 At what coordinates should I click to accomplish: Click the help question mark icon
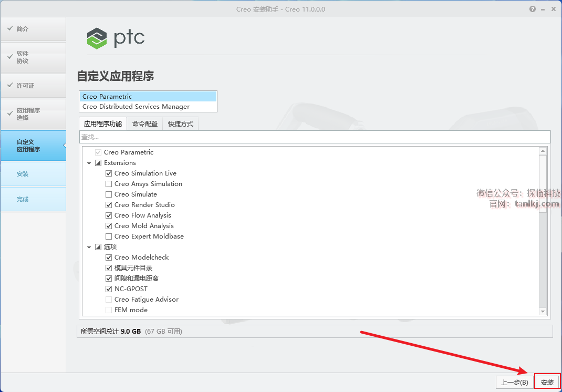(533, 9)
